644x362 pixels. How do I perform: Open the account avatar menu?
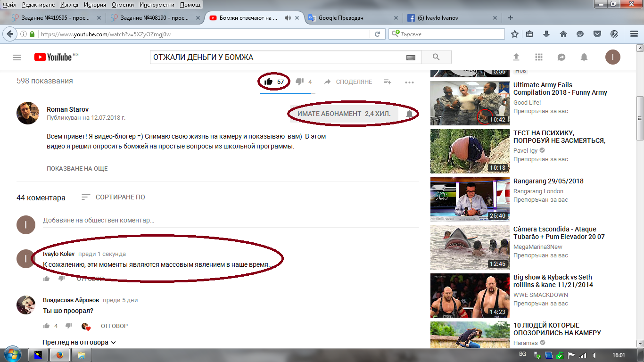click(613, 57)
